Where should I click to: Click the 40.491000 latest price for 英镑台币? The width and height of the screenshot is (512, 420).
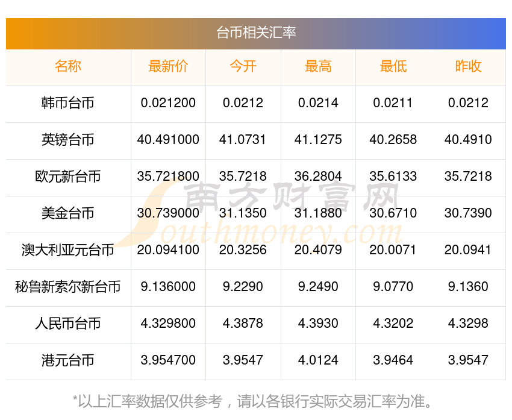coord(168,140)
